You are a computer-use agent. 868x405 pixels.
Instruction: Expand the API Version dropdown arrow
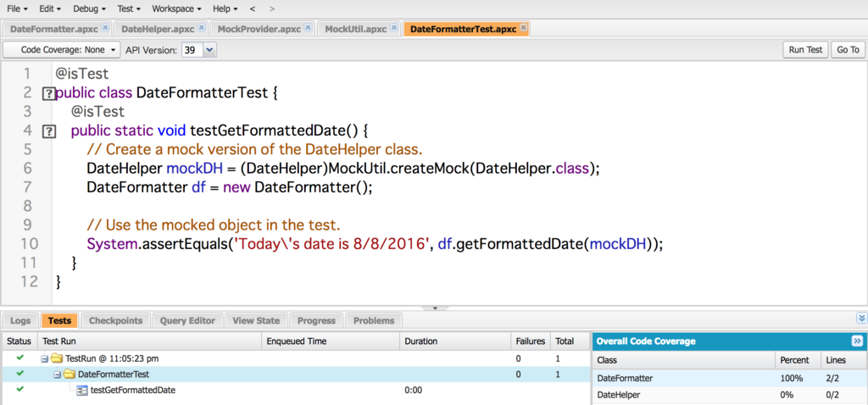click(210, 50)
